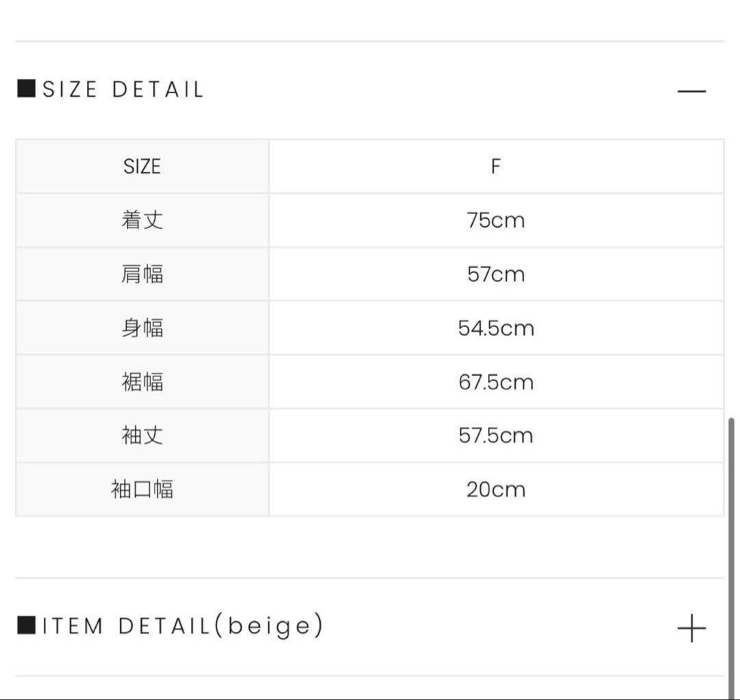This screenshot has height=700, width=740.
Task: Select the 身幅 row label
Action: (142, 328)
